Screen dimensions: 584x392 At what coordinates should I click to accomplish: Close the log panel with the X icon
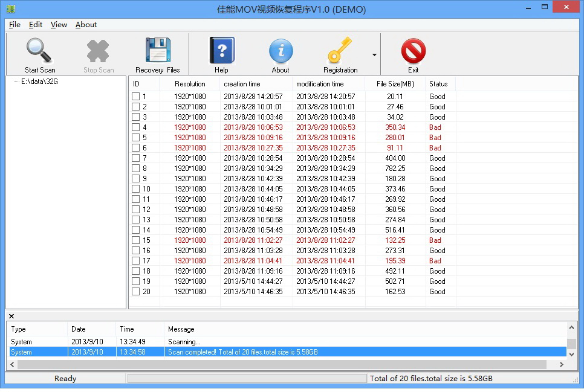pyautogui.click(x=11, y=316)
